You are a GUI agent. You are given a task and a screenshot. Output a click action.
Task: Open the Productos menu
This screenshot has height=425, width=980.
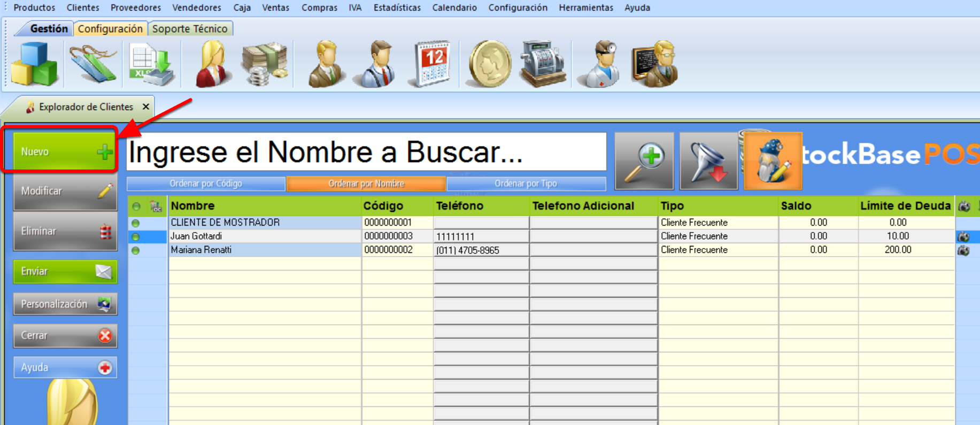pos(34,7)
